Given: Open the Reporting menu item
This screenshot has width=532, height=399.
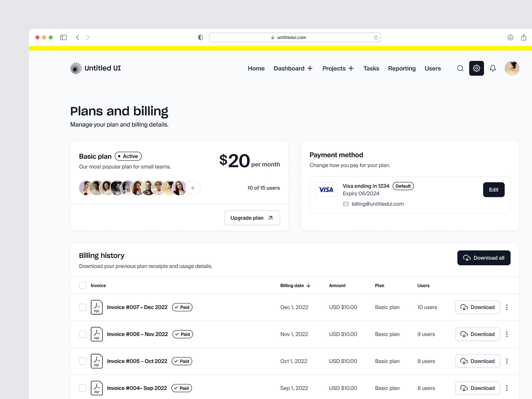Looking at the screenshot, I should 402,68.
